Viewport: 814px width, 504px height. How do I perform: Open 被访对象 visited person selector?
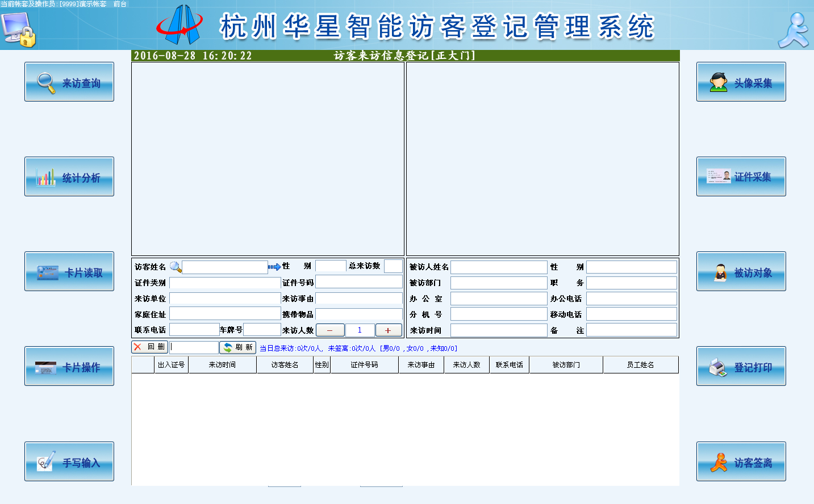[741, 271]
